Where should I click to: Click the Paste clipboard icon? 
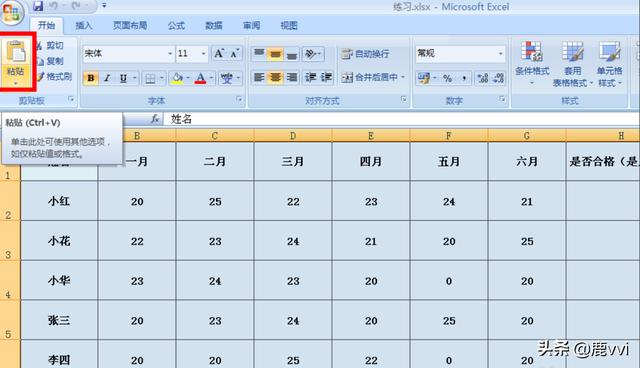[16, 51]
